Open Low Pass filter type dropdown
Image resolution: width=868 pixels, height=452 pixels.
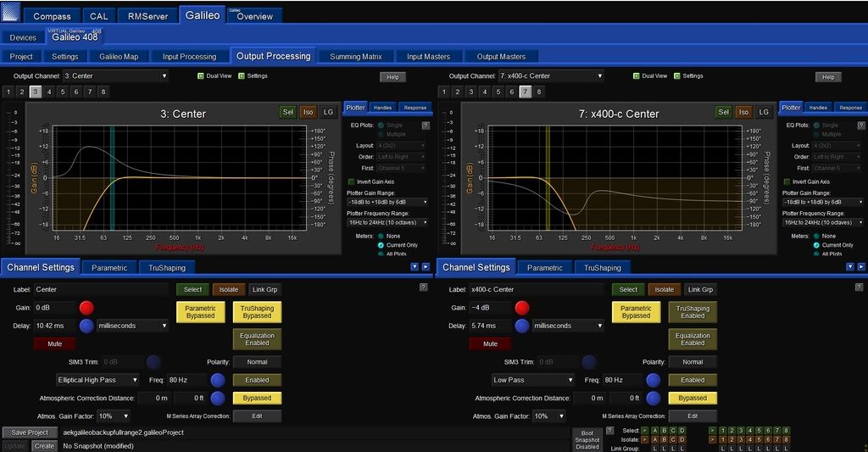pos(533,380)
